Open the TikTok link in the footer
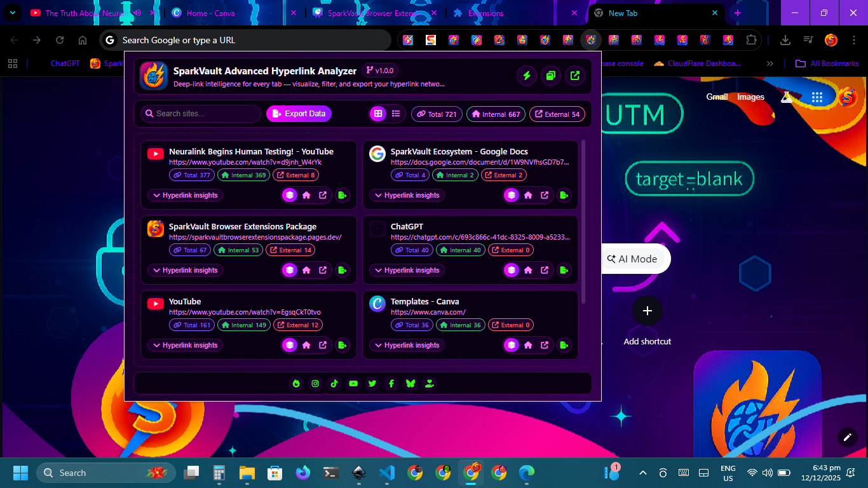Viewport: 868px width, 488px height. pos(334,383)
